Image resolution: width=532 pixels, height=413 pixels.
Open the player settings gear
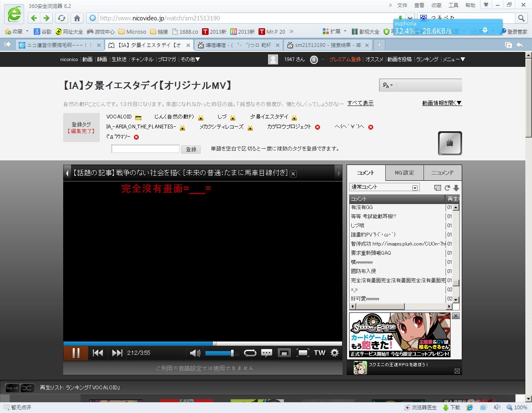click(x=335, y=353)
